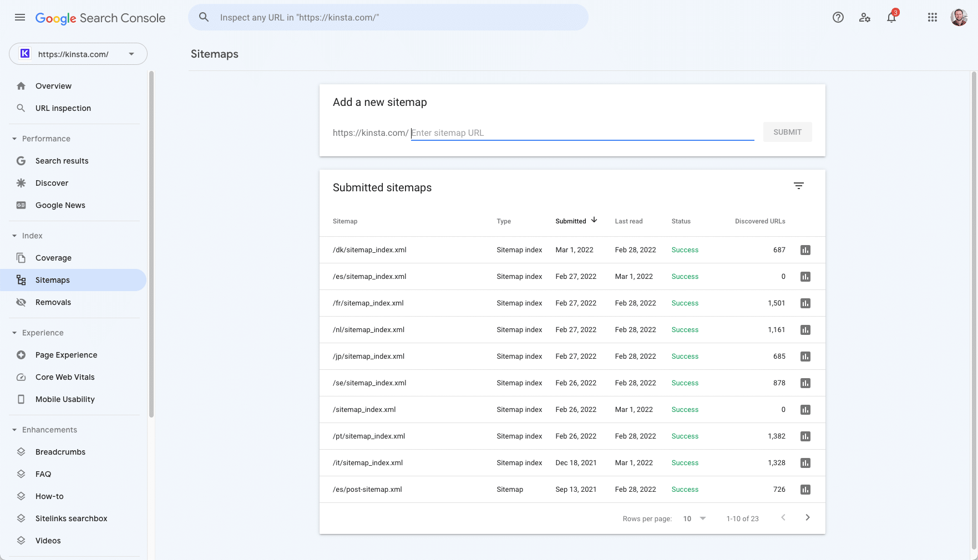Click the Enter sitemap URL field
This screenshot has height=560, width=978.
(x=582, y=133)
